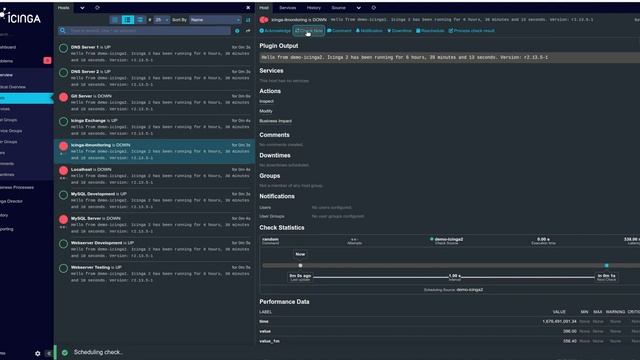This screenshot has height=360, width=640.
Task: Open the Source tab
Action: (338, 8)
